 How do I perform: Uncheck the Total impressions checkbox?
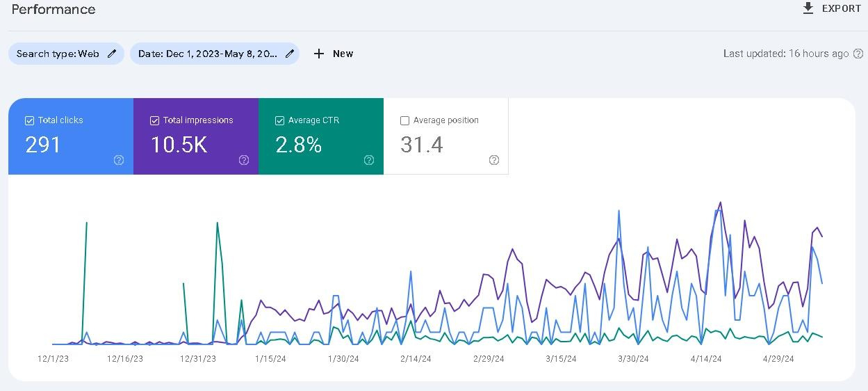[154, 120]
